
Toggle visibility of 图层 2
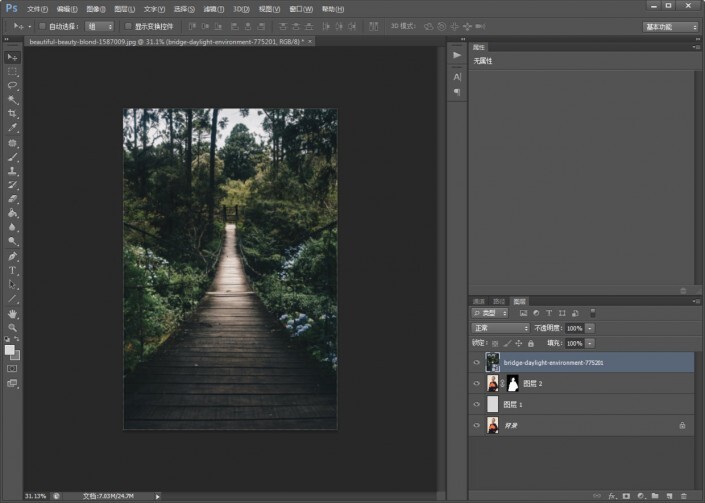pos(476,383)
